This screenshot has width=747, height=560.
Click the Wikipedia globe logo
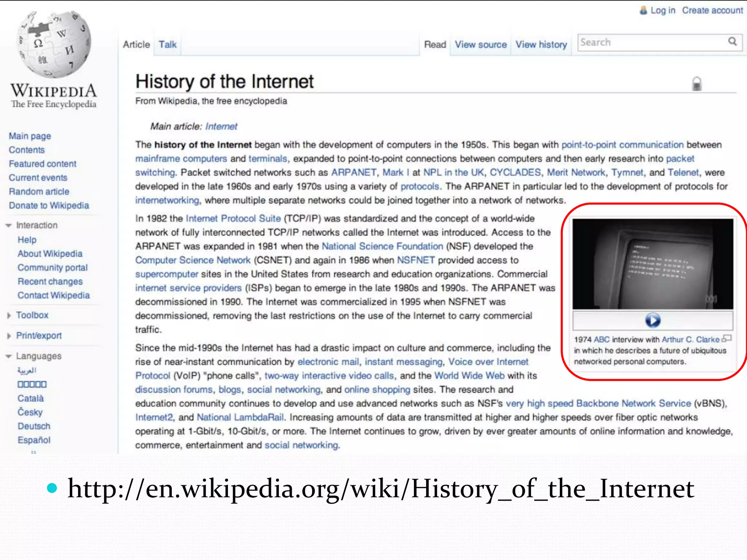coord(54,44)
